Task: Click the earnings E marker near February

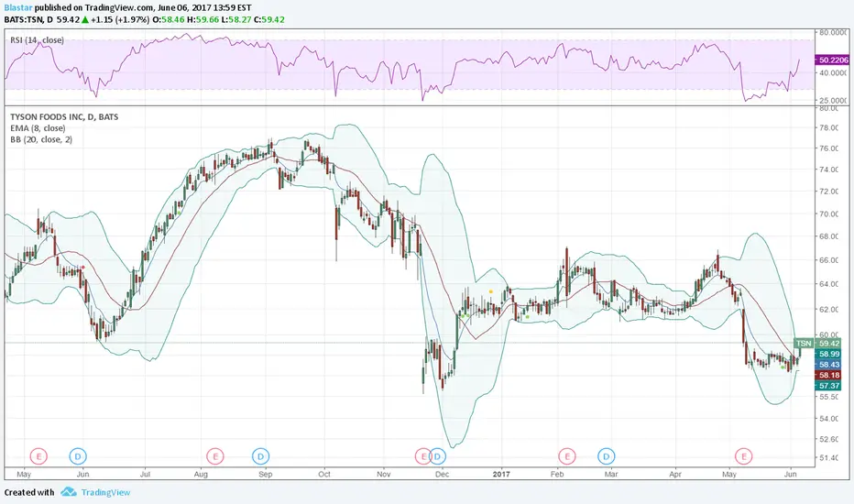Action: (x=567, y=456)
